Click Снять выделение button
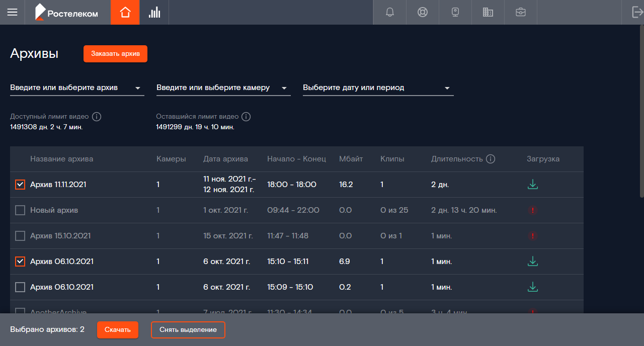 tap(188, 330)
